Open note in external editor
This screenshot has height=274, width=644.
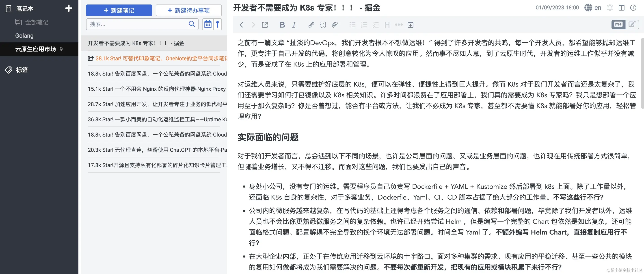265,24
